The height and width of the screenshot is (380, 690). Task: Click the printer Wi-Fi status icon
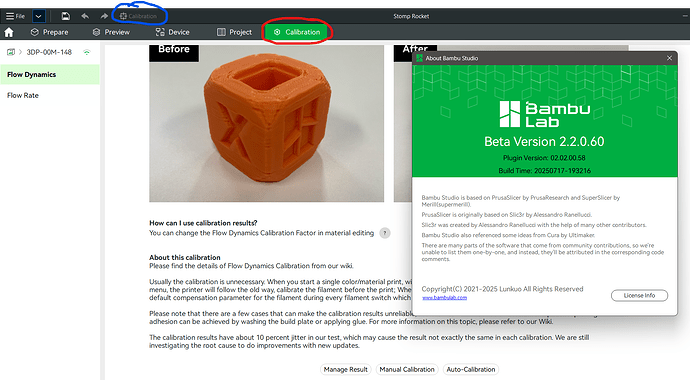[x=87, y=52]
